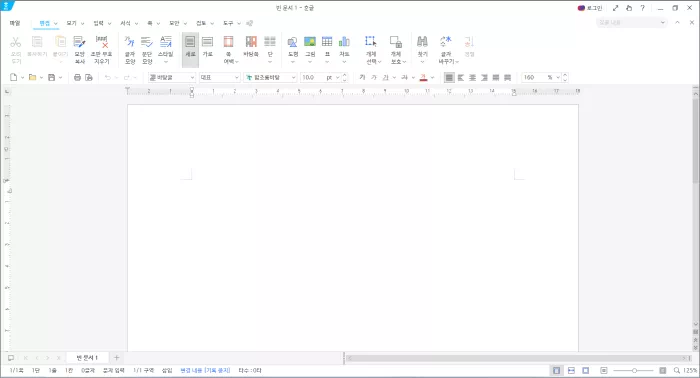Toggle justify alignment button

(449, 78)
